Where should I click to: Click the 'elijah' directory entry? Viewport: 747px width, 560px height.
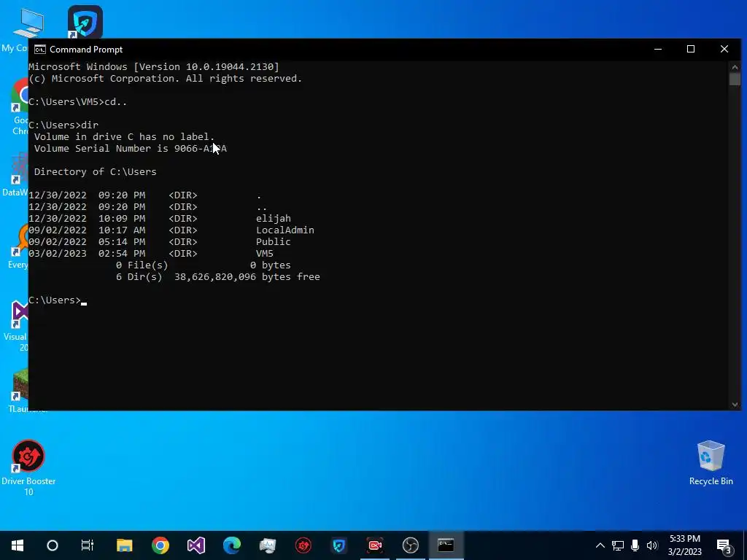pyautogui.click(x=274, y=219)
